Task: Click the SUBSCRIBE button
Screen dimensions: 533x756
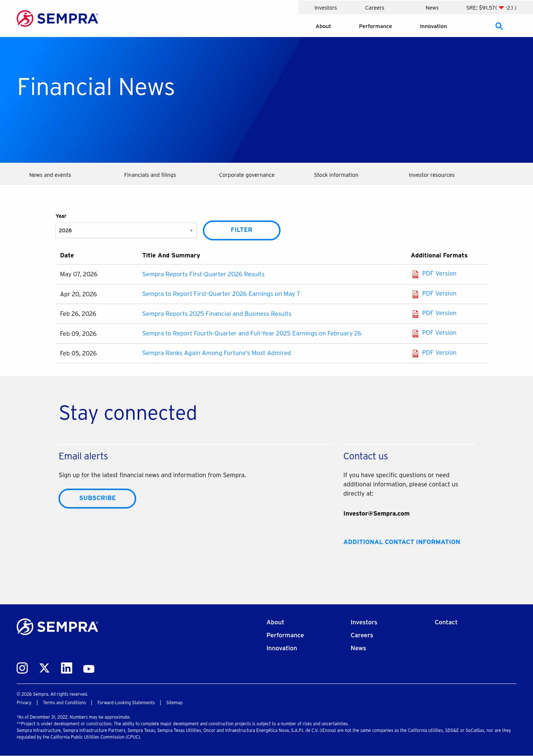Action: coord(97,499)
